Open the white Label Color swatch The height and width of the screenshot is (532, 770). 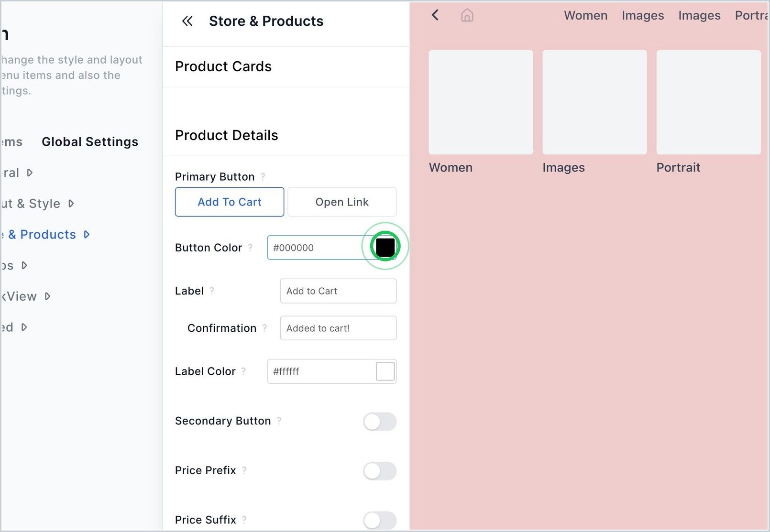coord(385,371)
